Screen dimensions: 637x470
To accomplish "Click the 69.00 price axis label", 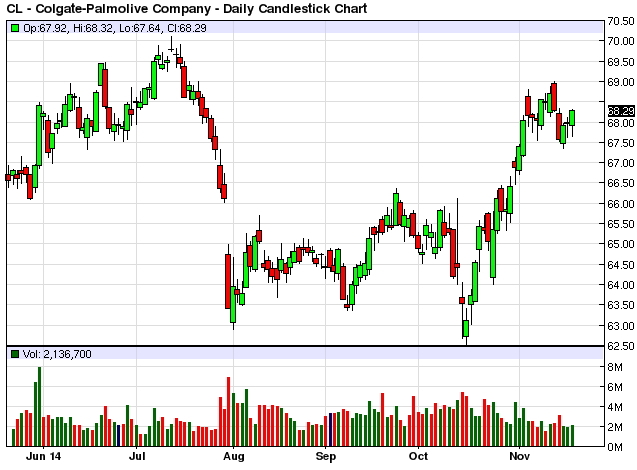I will (620, 82).
